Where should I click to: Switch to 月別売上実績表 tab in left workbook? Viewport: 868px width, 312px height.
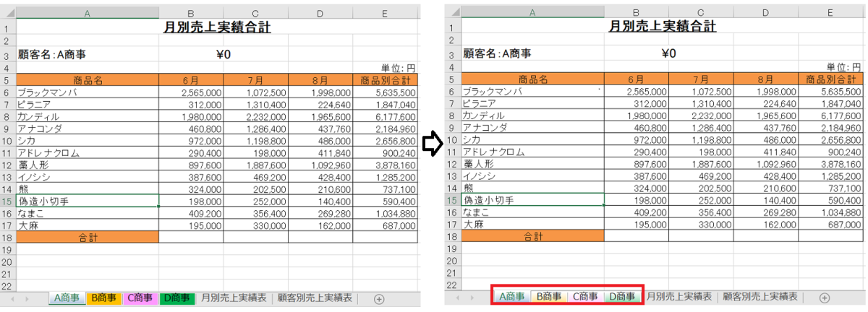[x=233, y=298]
